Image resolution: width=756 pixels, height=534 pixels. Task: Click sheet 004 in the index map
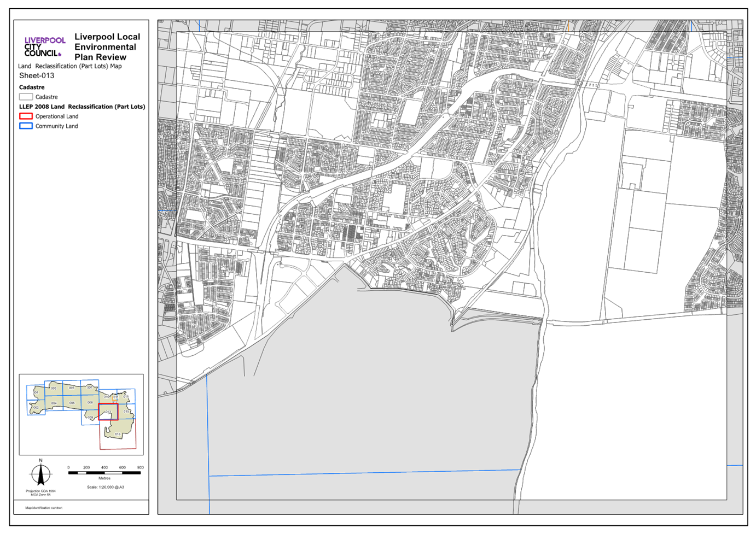coord(54,403)
